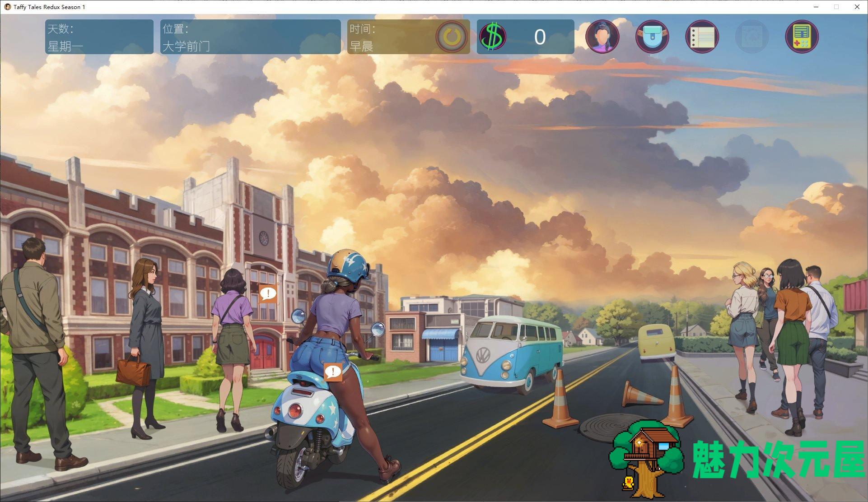Click the circular time-advance arrow icon
Image resolution: width=868 pixels, height=502 pixels.
click(x=452, y=37)
